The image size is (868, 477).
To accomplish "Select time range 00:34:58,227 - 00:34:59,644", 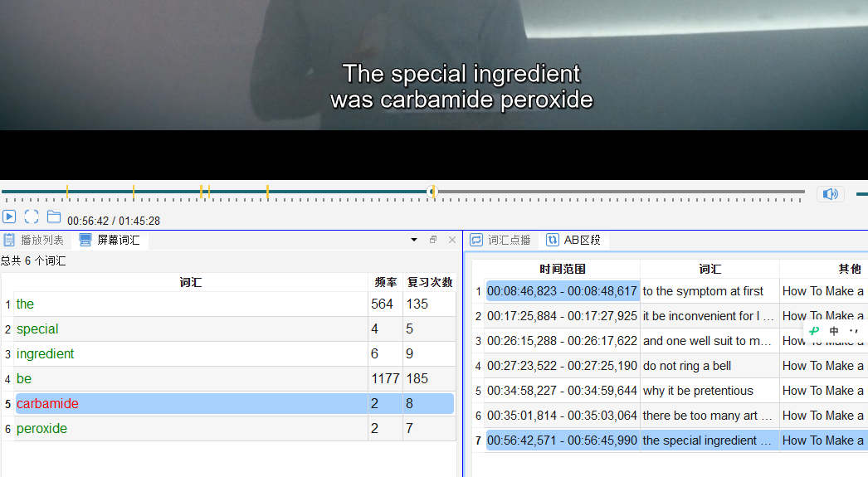I will point(562,391).
